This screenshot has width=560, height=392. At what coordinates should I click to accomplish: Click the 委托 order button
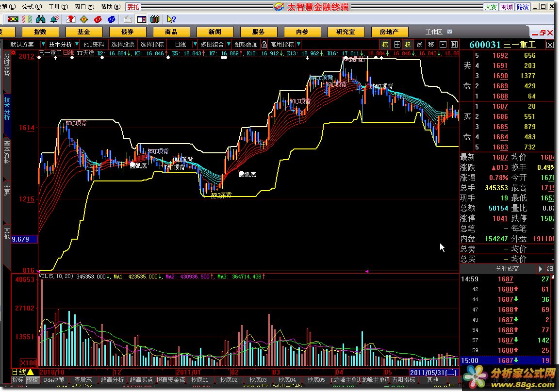pos(133,7)
